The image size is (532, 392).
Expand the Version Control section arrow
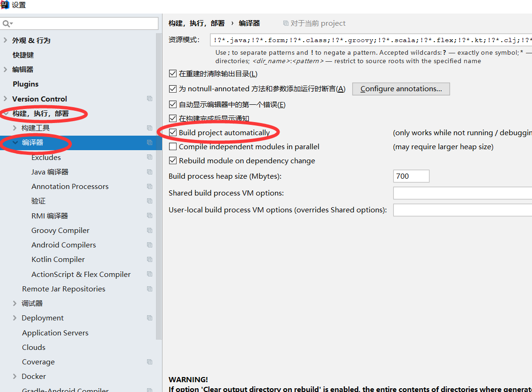[x=5, y=99]
